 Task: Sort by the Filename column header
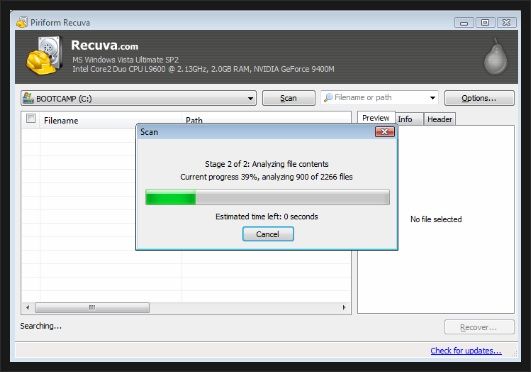61,121
